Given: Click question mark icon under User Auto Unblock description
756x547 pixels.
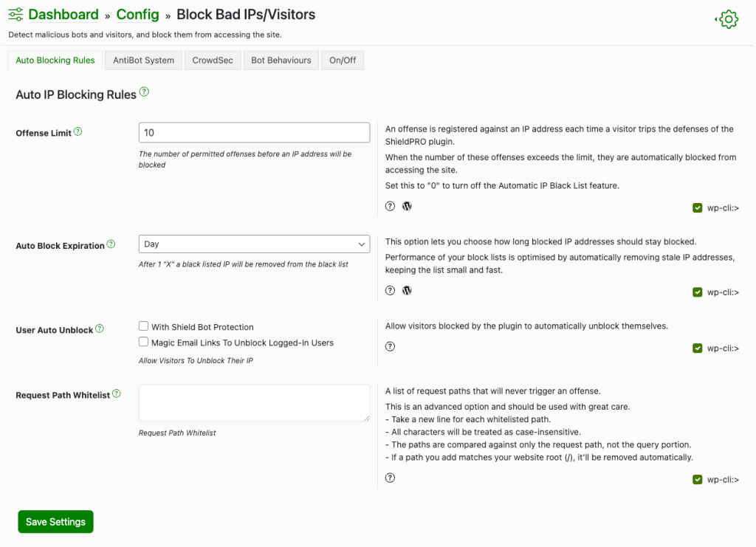Looking at the screenshot, I should coord(390,346).
